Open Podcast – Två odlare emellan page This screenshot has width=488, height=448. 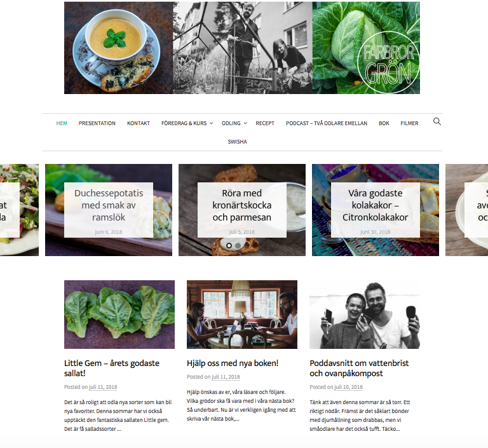click(x=327, y=123)
